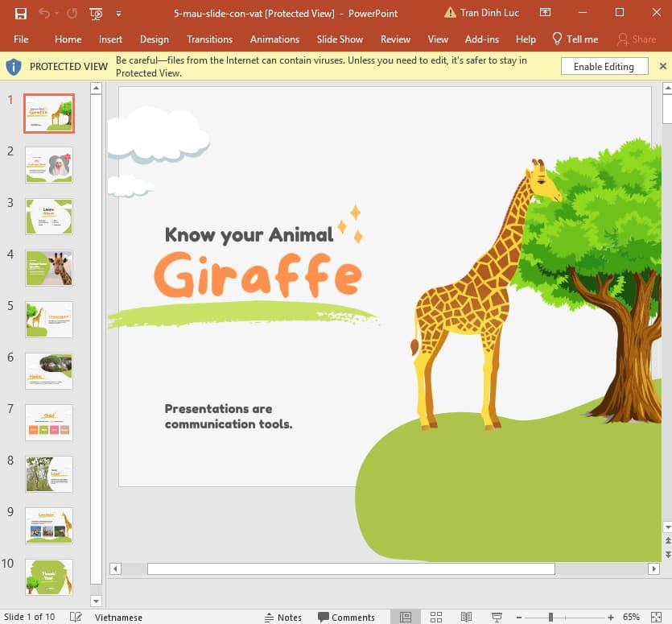Start presentation from beginning icon
This screenshot has height=624, width=672.
[x=96, y=13]
